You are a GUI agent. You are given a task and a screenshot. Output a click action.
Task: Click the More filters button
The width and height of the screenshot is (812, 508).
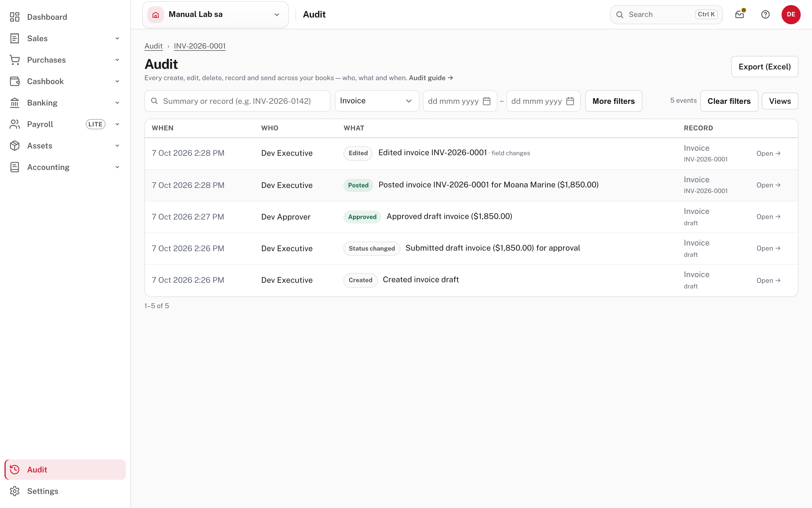[x=613, y=101]
